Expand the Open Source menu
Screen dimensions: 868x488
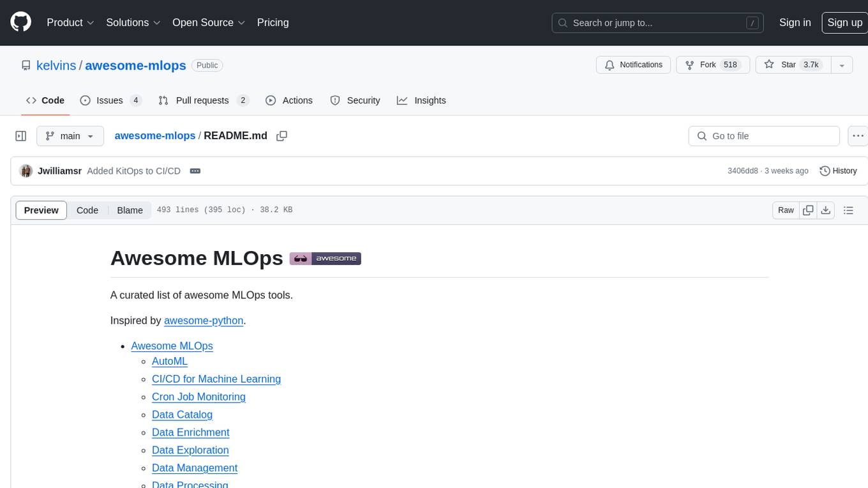coord(209,22)
